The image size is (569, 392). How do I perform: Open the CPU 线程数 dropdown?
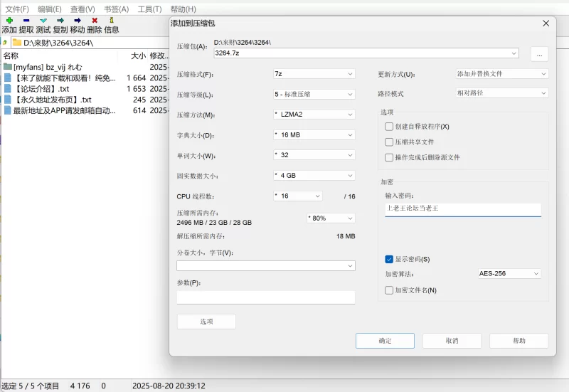click(x=297, y=196)
